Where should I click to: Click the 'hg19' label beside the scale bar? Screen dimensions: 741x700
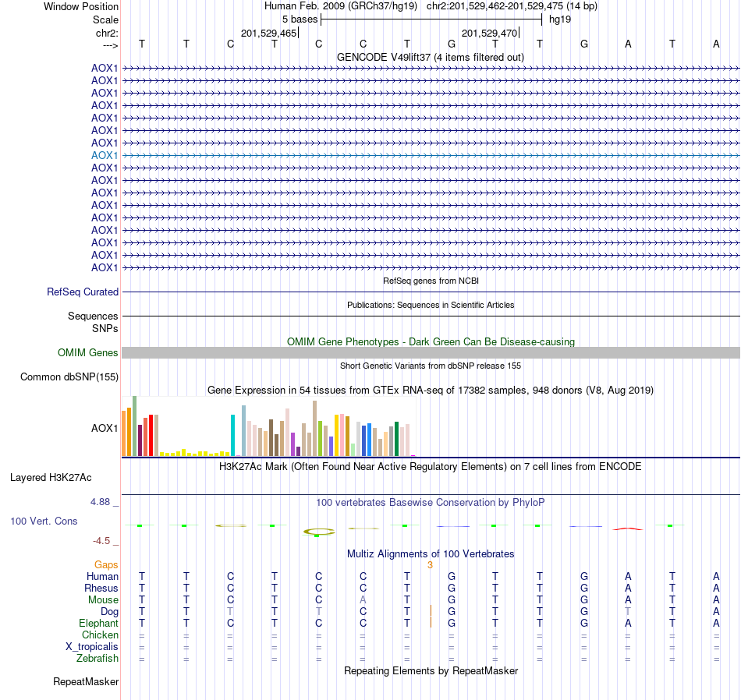point(560,19)
